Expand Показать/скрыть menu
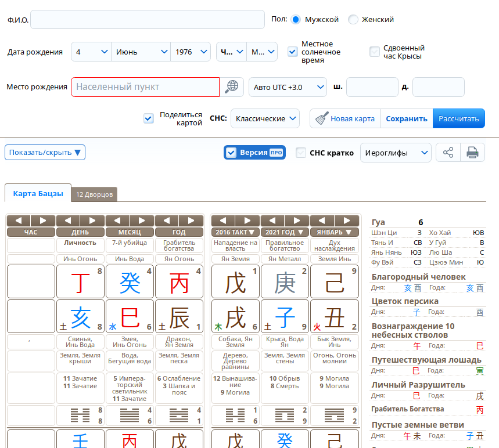Image resolution: width=499 pixels, height=448 pixels. (x=45, y=152)
